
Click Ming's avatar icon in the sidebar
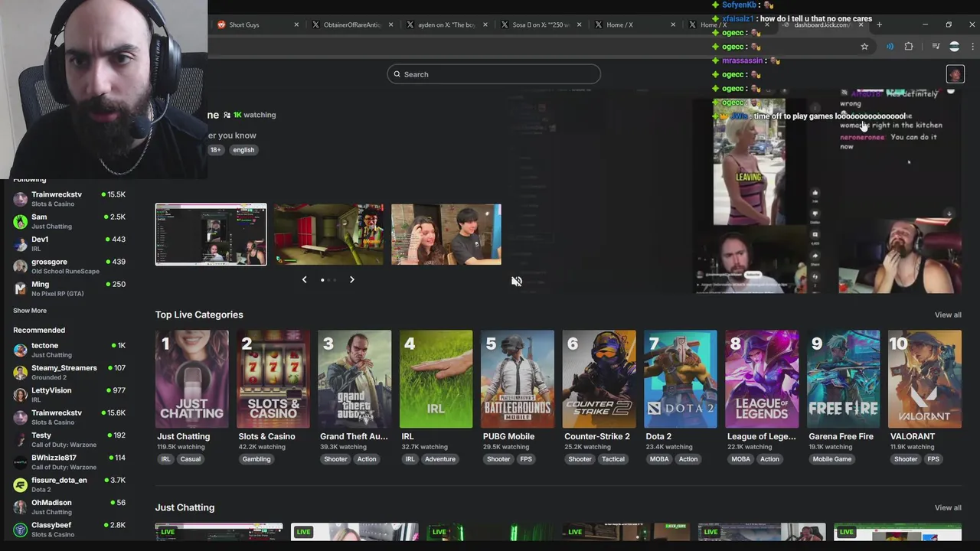[20, 289]
